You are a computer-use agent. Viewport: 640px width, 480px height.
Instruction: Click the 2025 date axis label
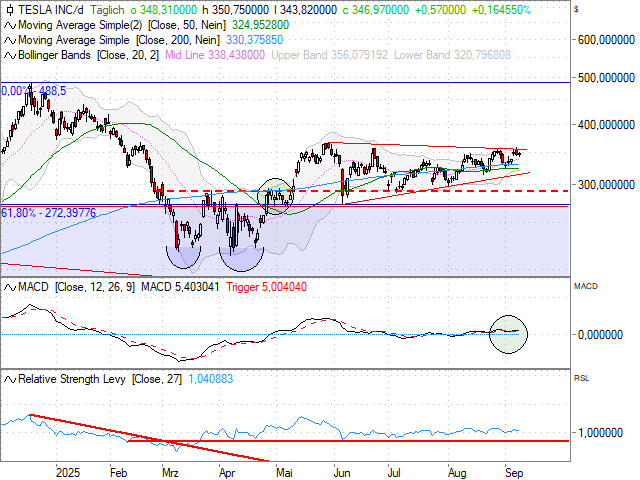[68, 473]
